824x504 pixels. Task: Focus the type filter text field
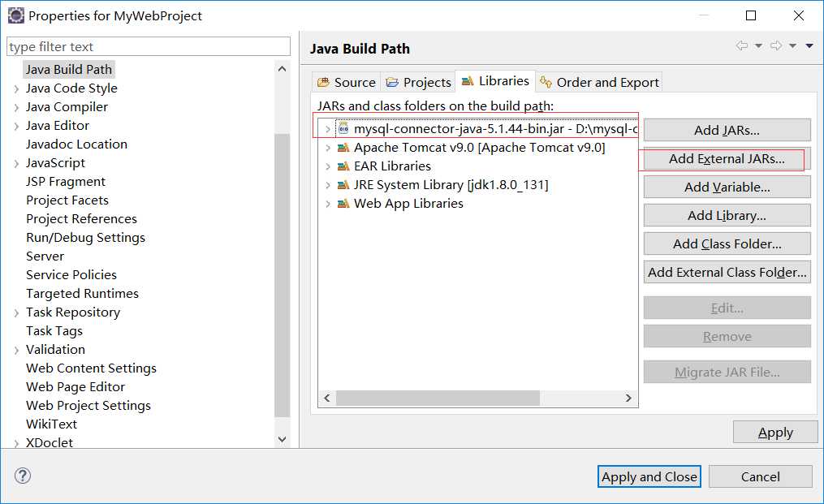(149, 47)
